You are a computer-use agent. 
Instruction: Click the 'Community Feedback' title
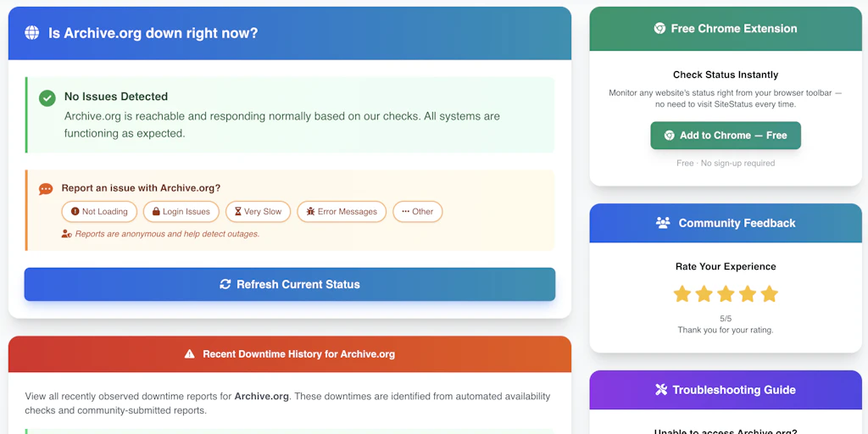[x=737, y=223]
